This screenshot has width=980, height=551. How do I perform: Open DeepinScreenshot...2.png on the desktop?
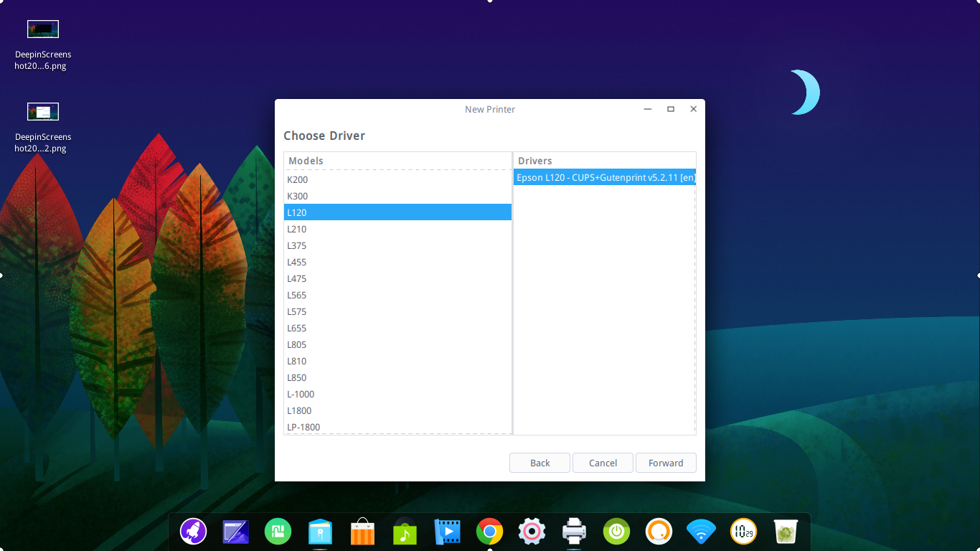tap(42, 111)
